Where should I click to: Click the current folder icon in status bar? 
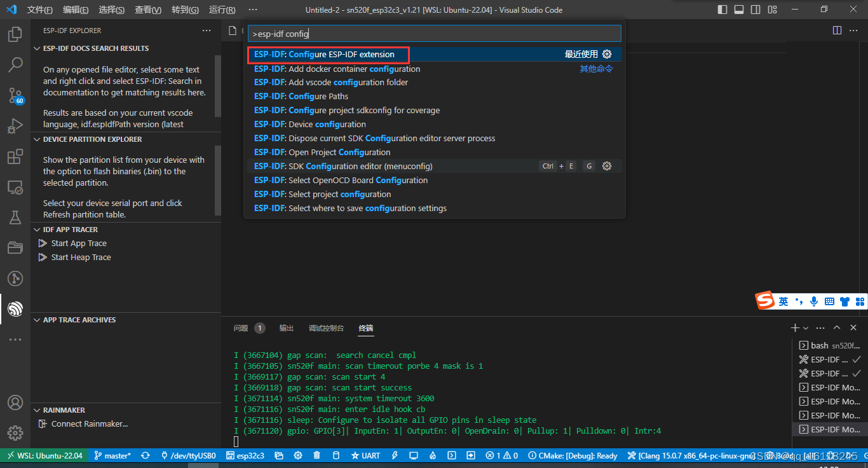tap(279, 455)
